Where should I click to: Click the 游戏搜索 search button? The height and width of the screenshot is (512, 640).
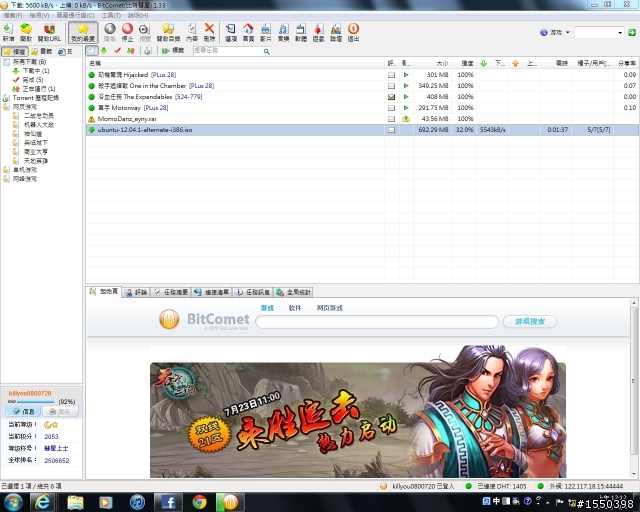coord(530,322)
